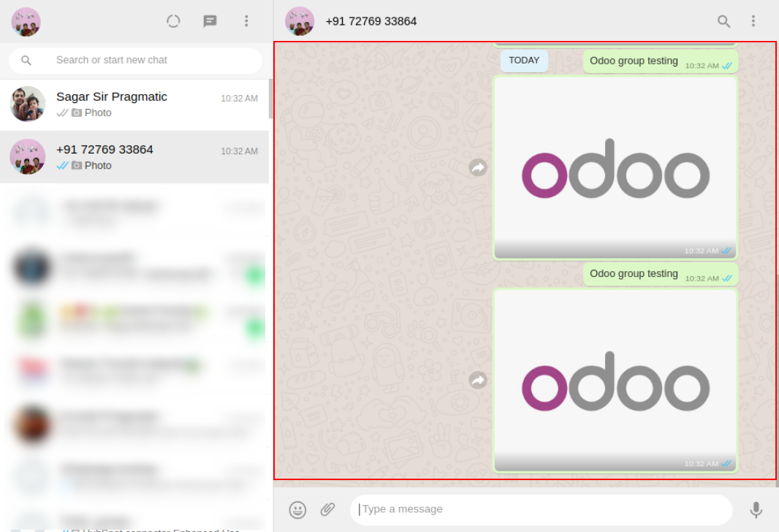Open contact info from header avatar
Image resolution: width=779 pixels, height=532 pixels.
[300, 21]
